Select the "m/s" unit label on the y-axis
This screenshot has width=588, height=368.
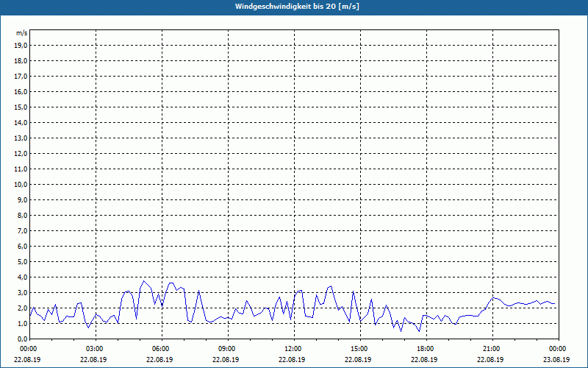point(22,33)
